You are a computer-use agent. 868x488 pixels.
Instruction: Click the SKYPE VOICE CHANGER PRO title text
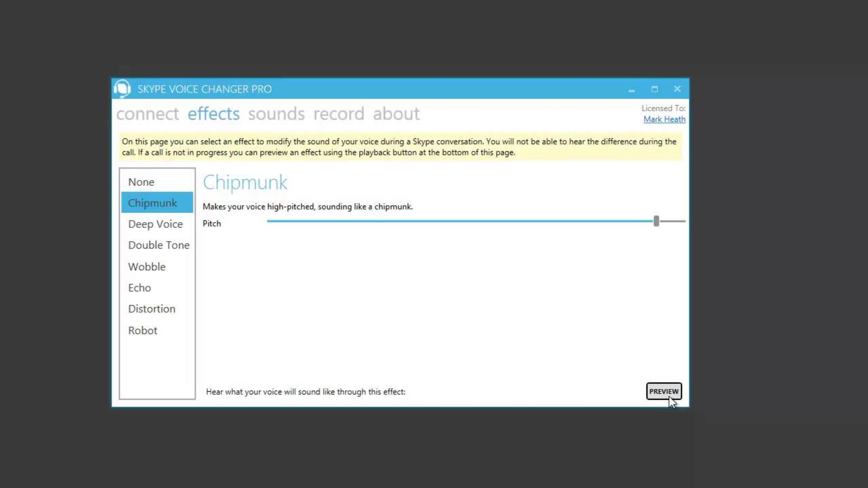tap(204, 89)
